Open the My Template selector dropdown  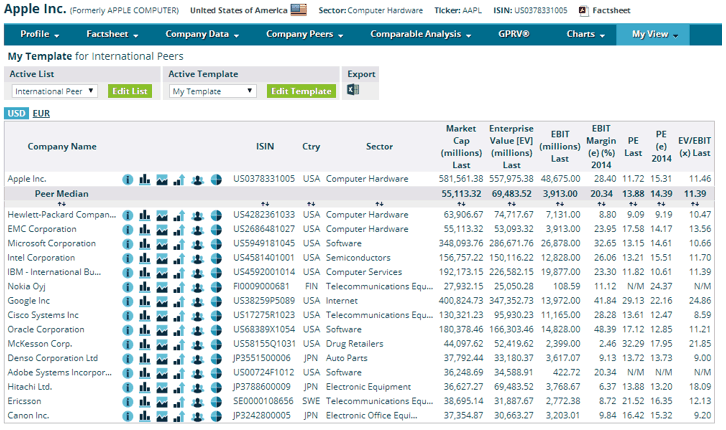[x=213, y=91]
